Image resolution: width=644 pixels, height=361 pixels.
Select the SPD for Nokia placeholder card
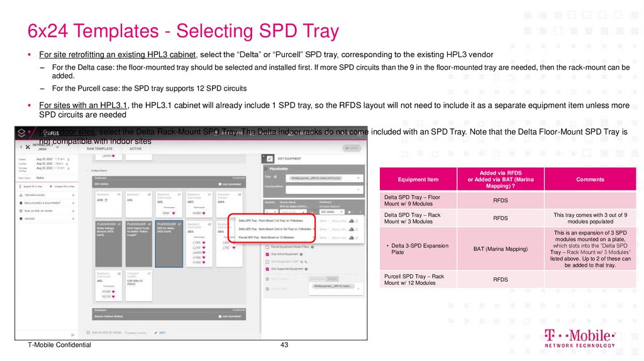(x=169, y=244)
